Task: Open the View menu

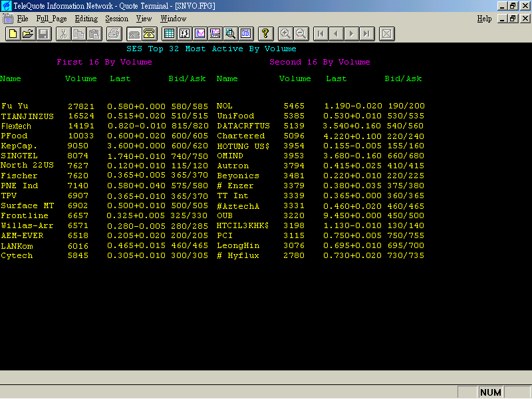Action: click(x=144, y=19)
